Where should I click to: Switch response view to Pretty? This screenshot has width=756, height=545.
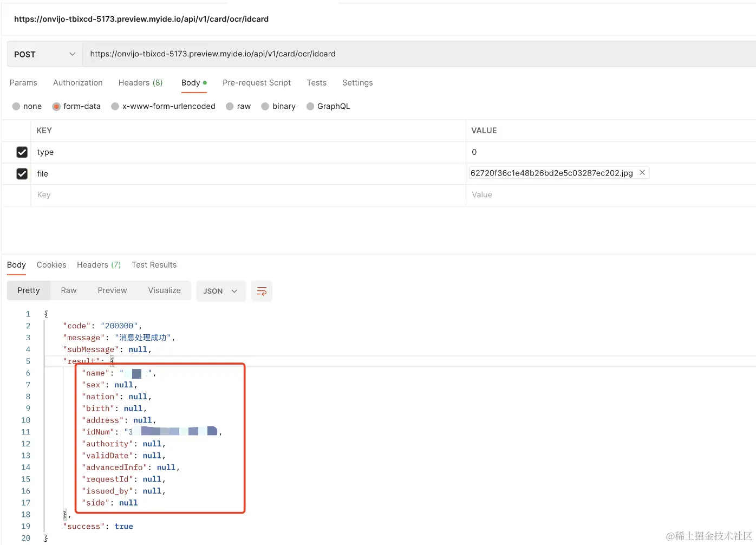29,290
